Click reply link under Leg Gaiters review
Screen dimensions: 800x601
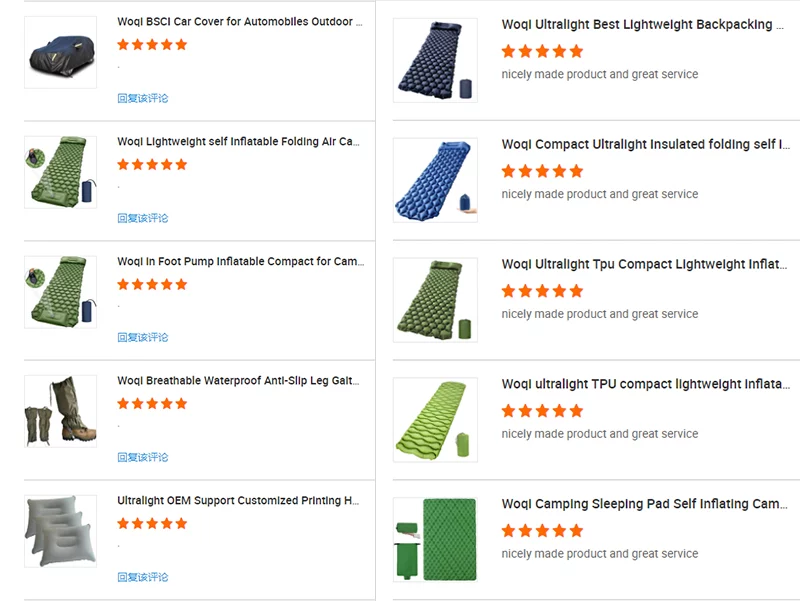pos(143,457)
